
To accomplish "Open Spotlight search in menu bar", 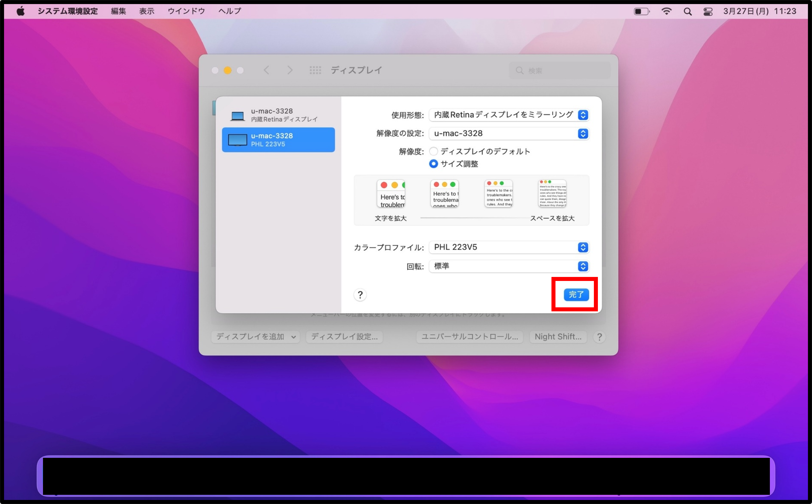I will (x=687, y=11).
